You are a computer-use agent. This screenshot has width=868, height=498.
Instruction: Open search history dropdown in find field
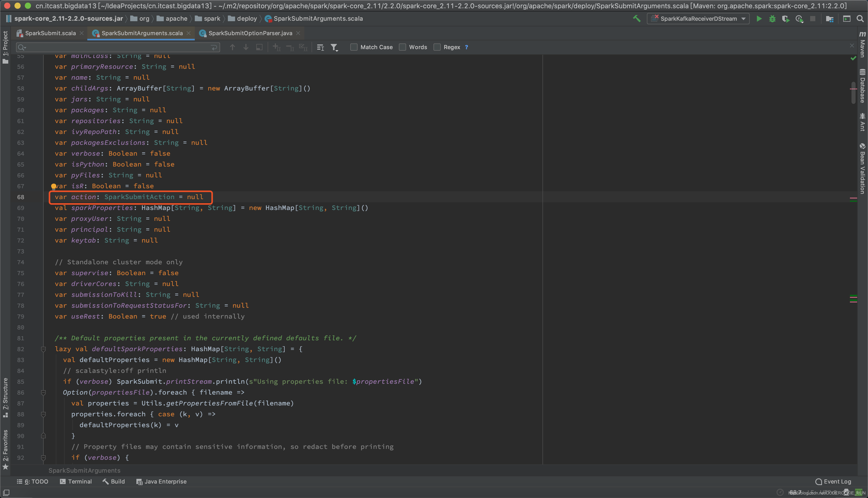[x=22, y=48]
